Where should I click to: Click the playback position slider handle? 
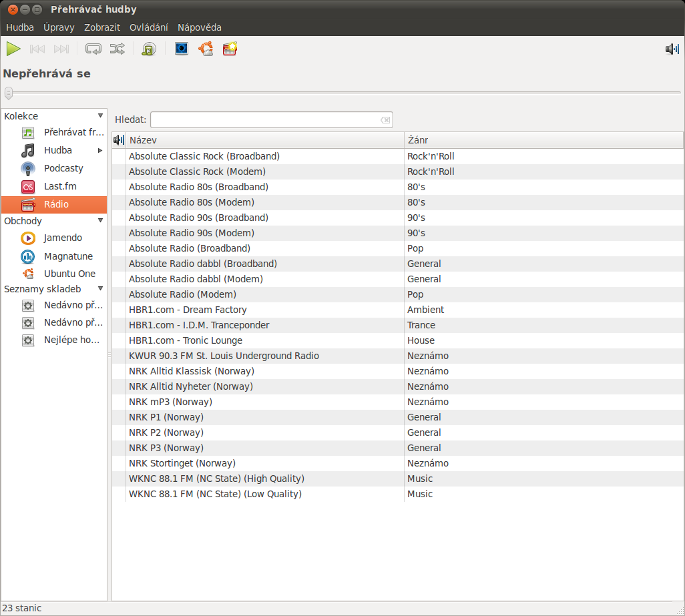8,93
